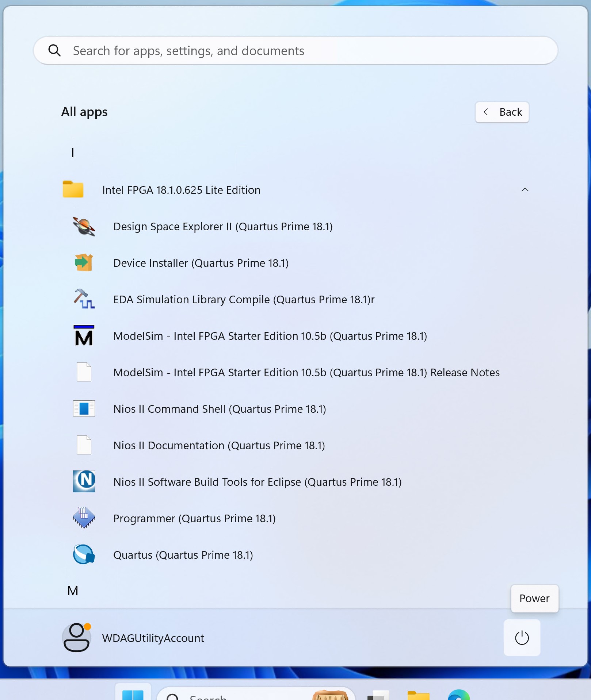This screenshot has width=591, height=700.
Task: Open Programmer (Quartus Prime 18.1) label
Action: point(194,519)
